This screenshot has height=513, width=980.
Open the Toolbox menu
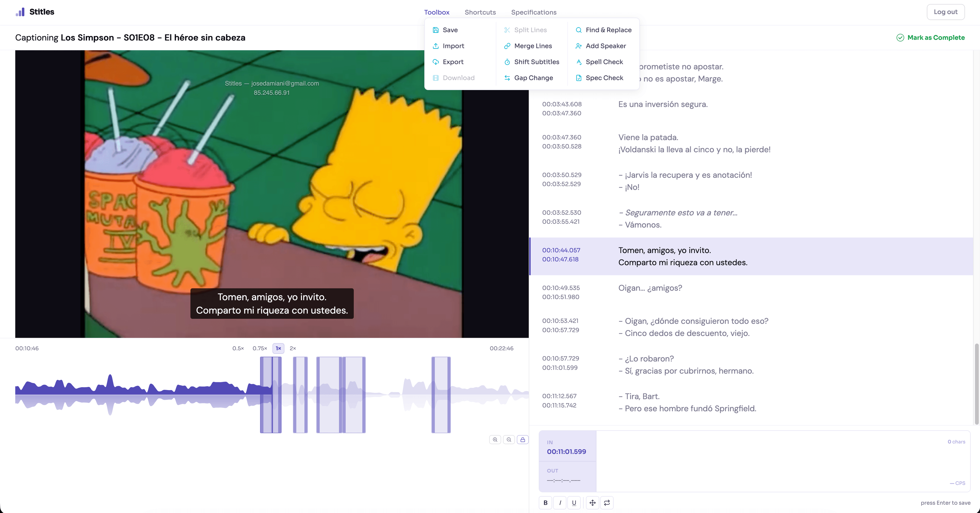pos(437,12)
